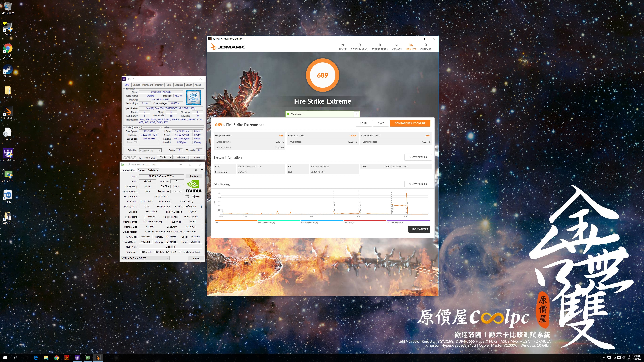This screenshot has width=644, height=362.
Task: Go to Benchmarks in 3DMark
Action: click(359, 47)
